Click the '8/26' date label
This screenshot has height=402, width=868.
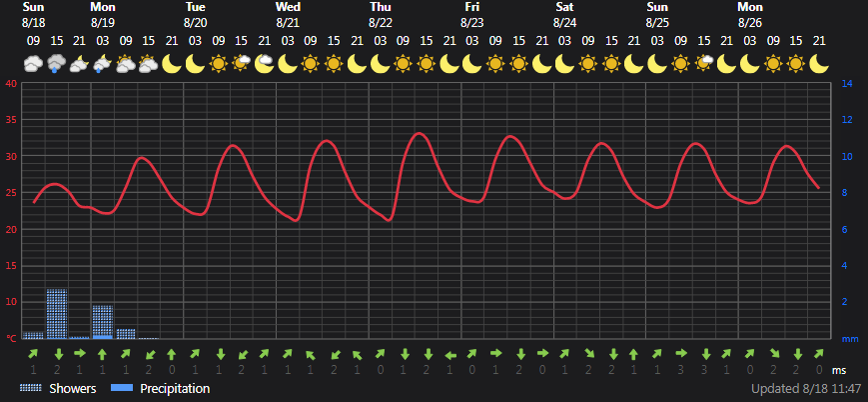(x=750, y=24)
